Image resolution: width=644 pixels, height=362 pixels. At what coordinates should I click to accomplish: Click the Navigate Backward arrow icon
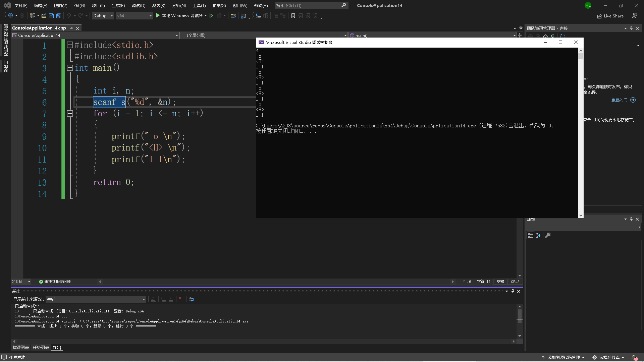[x=11, y=16]
